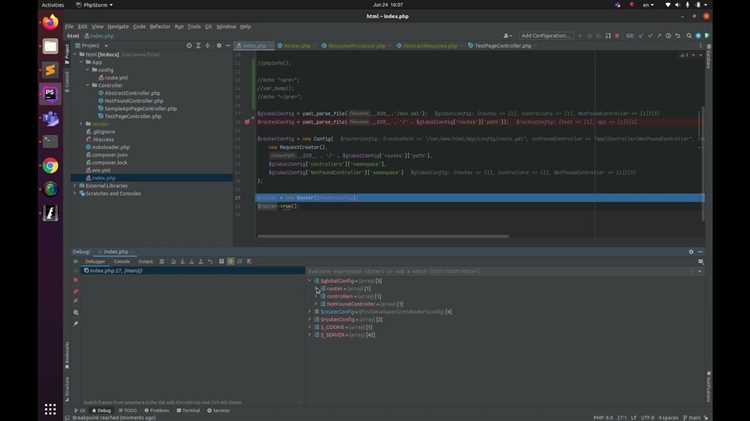
Task: Toggle the red breakpoint in editor gutter
Action: pos(247,122)
